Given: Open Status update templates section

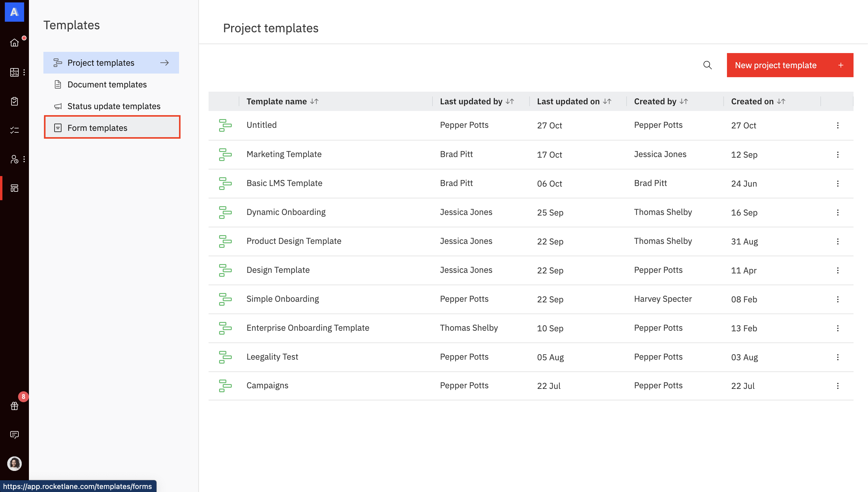Looking at the screenshot, I should pos(114,106).
